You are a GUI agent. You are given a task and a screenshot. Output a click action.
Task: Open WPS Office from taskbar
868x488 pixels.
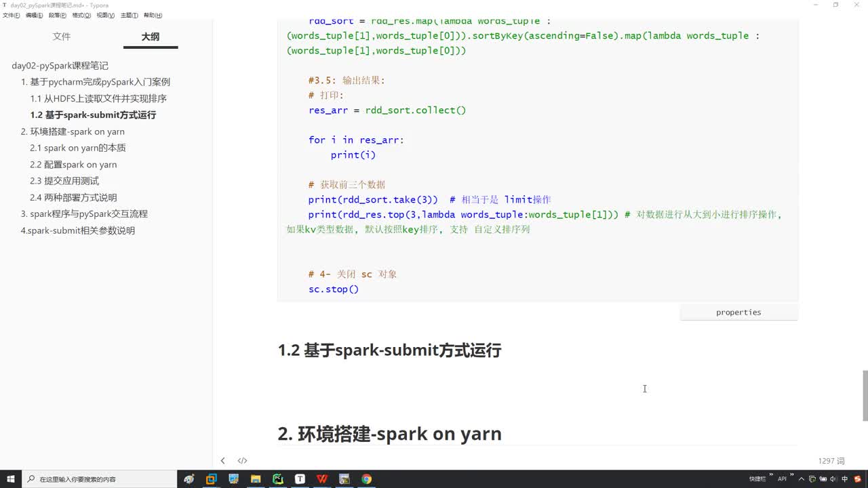tap(322, 479)
